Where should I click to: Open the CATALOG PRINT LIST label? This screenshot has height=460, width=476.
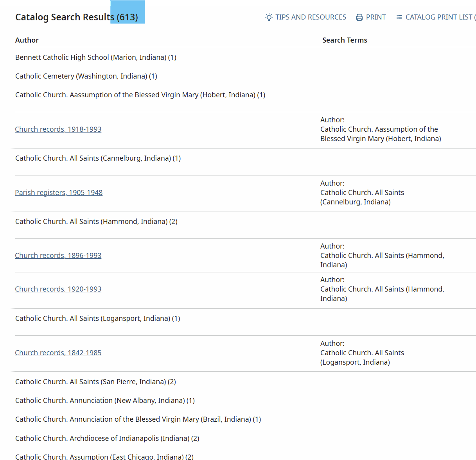click(440, 17)
